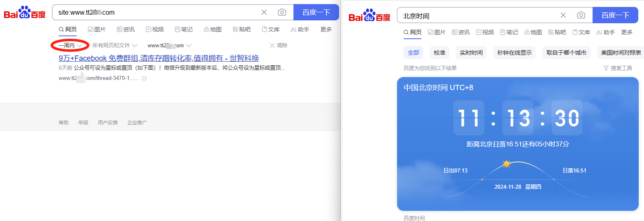Click the seconds digits 30 on clock

click(x=567, y=118)
